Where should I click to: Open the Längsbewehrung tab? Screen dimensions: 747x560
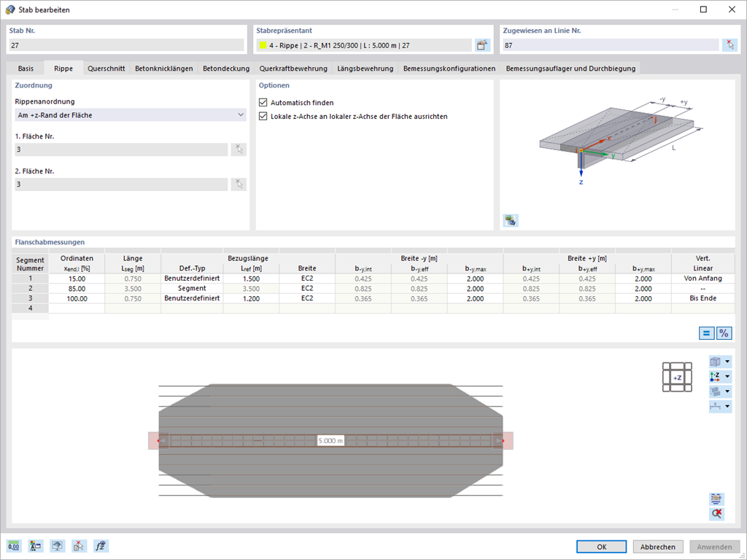pyautogui.click(x=365, y=69)
